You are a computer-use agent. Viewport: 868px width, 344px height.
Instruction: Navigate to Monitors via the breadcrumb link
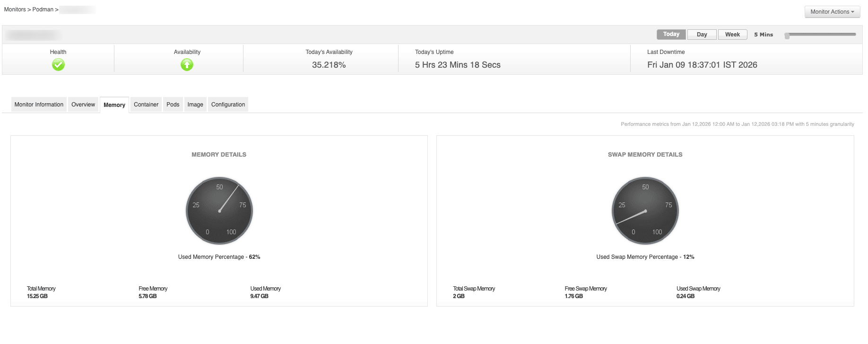coord(15,9)
